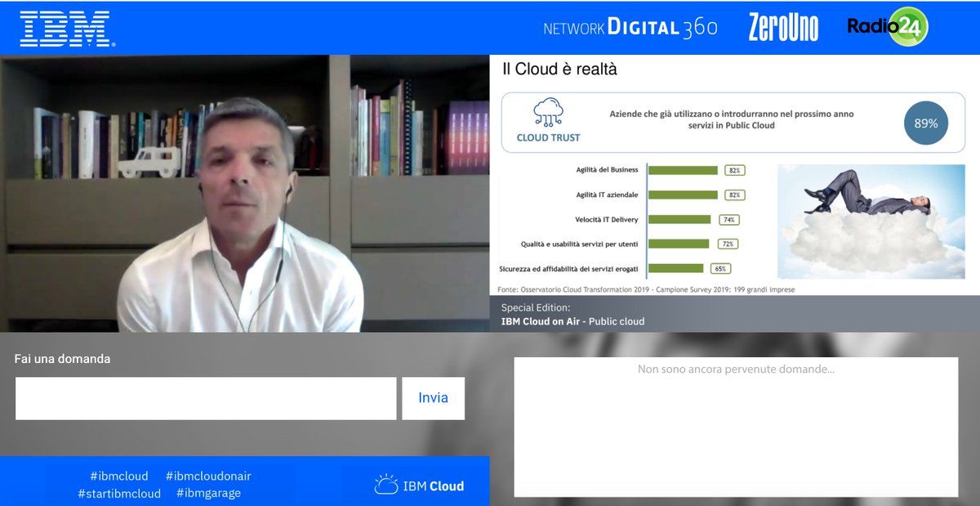Click 'Non sono ancora pervenute domande...' text
The height and width of the screenshot is (506, 980).
tap(736, 369)
